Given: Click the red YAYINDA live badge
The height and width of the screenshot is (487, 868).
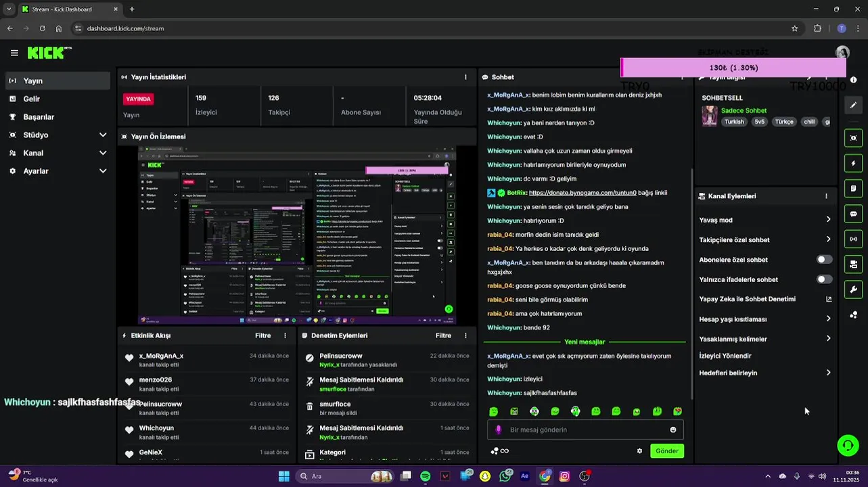Looking at the screenshot, I should [x=138, y=99].
